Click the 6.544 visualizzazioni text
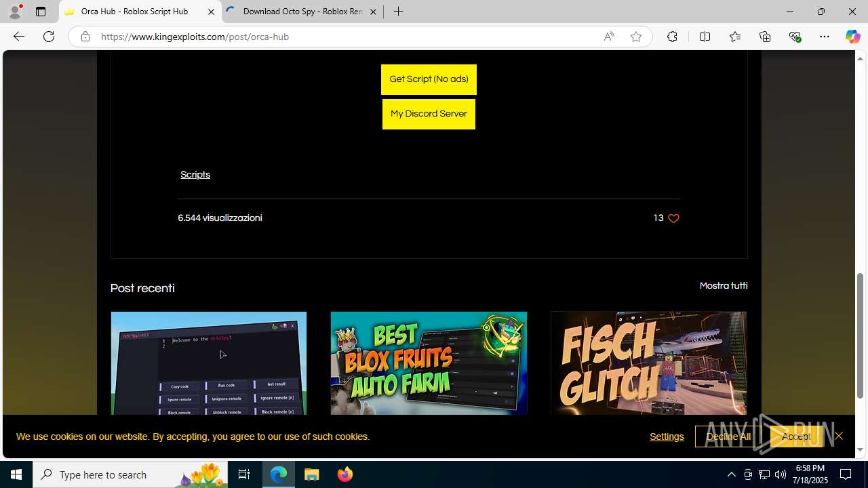The height and width of the screenshot is (488, 868). click(x=220, y=218)
